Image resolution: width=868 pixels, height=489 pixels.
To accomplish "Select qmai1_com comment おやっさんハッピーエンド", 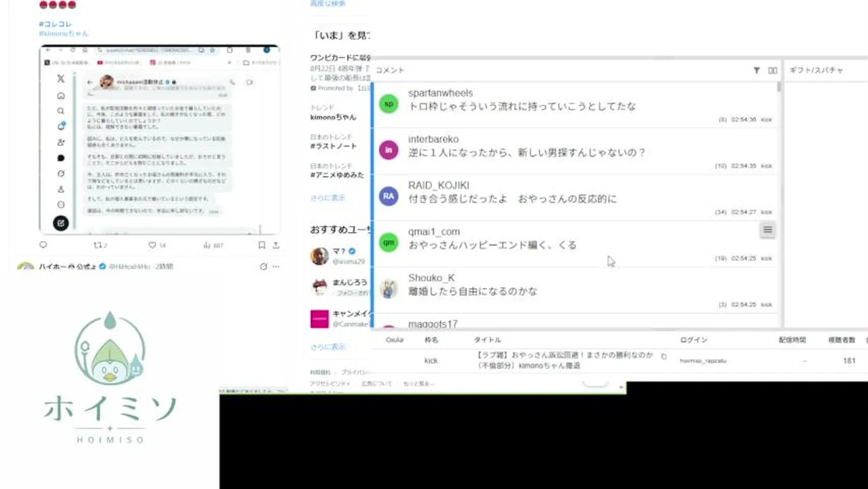I will coord(492,244).
